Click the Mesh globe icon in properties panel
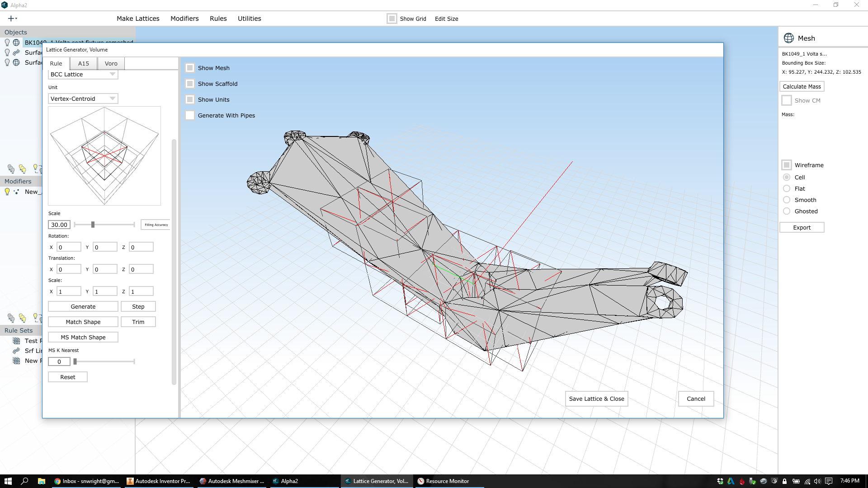Image resolution: width=868 pixels, height=488 pixels. click(x=789, y=38)
